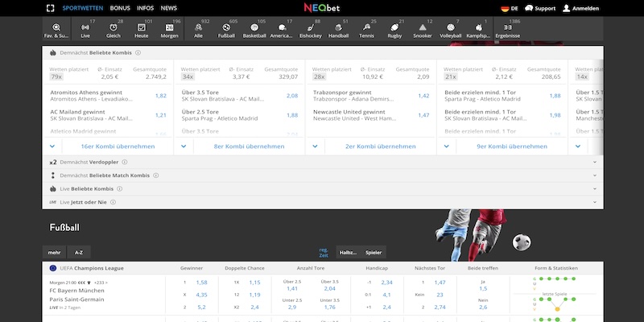This screenshot has width=644, height=322.
Task: Click 16er Kombi übernehmen
Action: click(118, 147)
